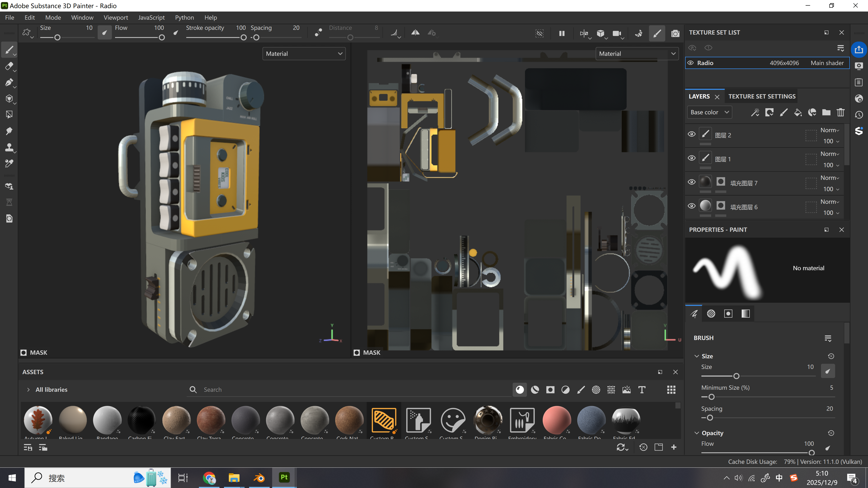The image size is (868, 488).
Task: Select the Clone stamp tool
Action: point(9,147)
